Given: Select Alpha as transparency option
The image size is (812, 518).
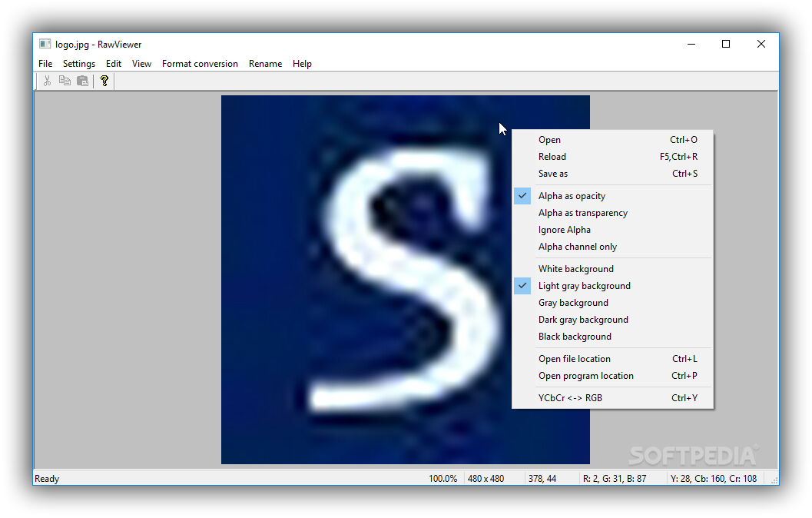Looking at the screenshot, I should click(612, 213).
